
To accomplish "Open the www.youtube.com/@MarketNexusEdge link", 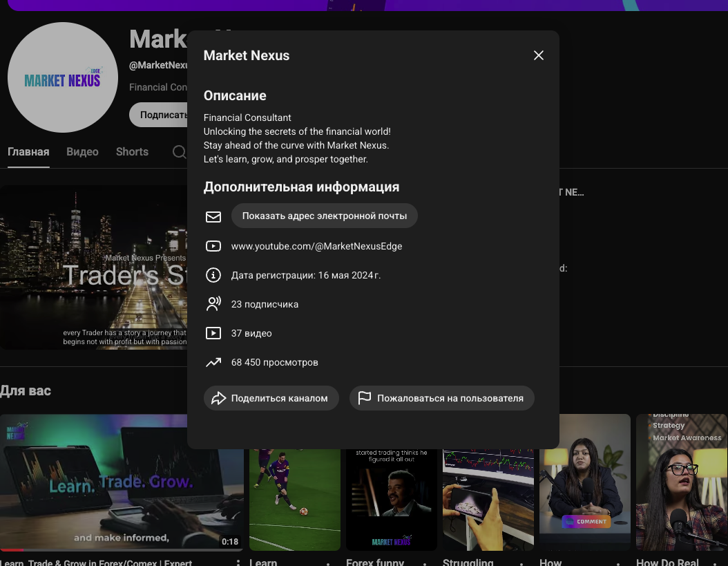I will click(x=316, y=246).
